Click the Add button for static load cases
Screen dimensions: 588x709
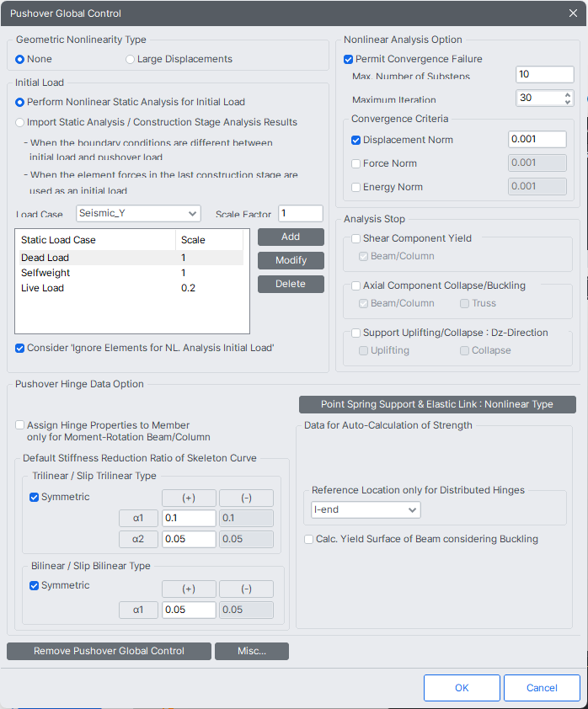(290, 237)
